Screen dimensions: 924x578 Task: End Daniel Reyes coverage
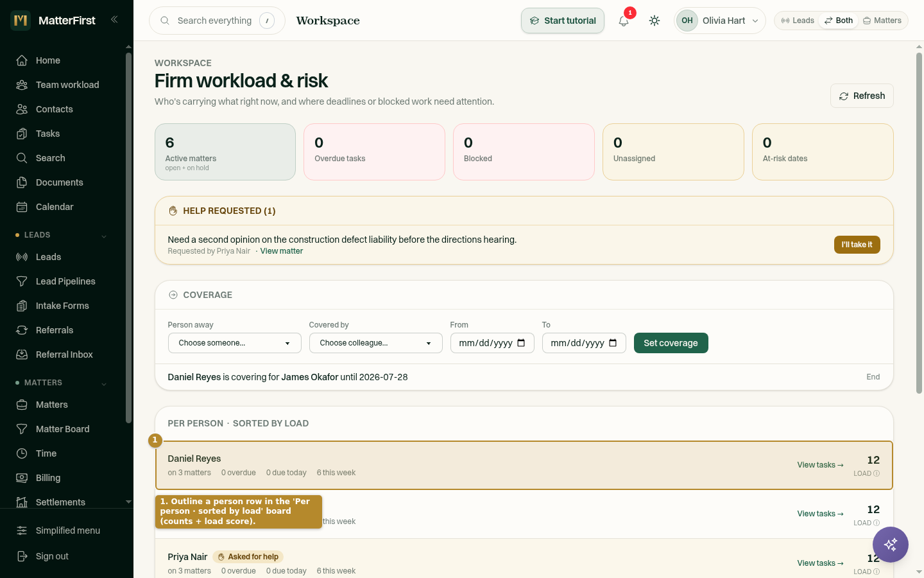[873, 377]
